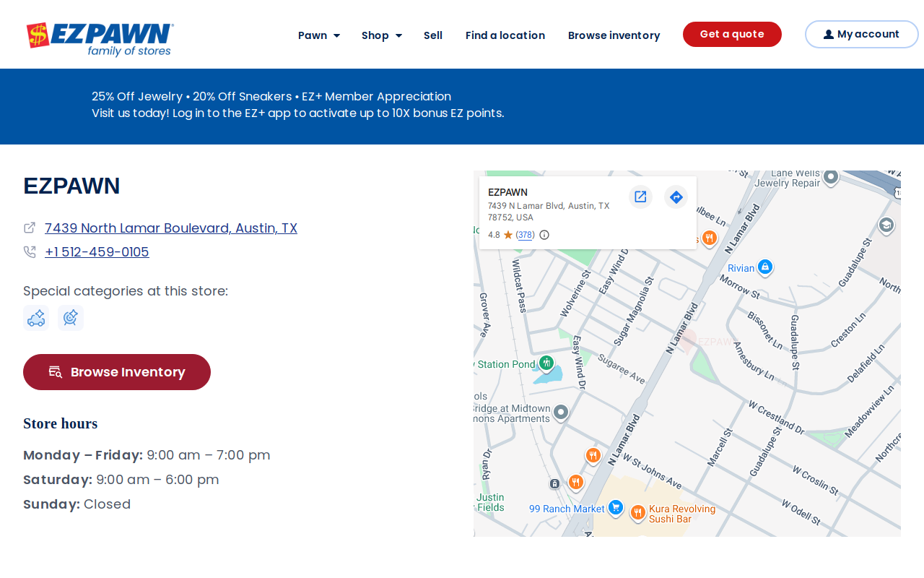This screenshot has width=924, height=578.
Task: Click the Monday – Friday hours line
Action: [147, 455]
